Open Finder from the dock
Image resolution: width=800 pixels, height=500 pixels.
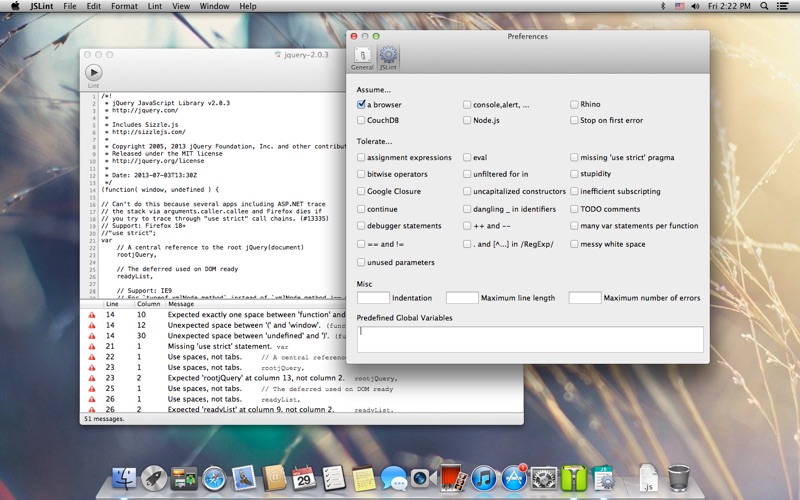(x=124, y=478)
